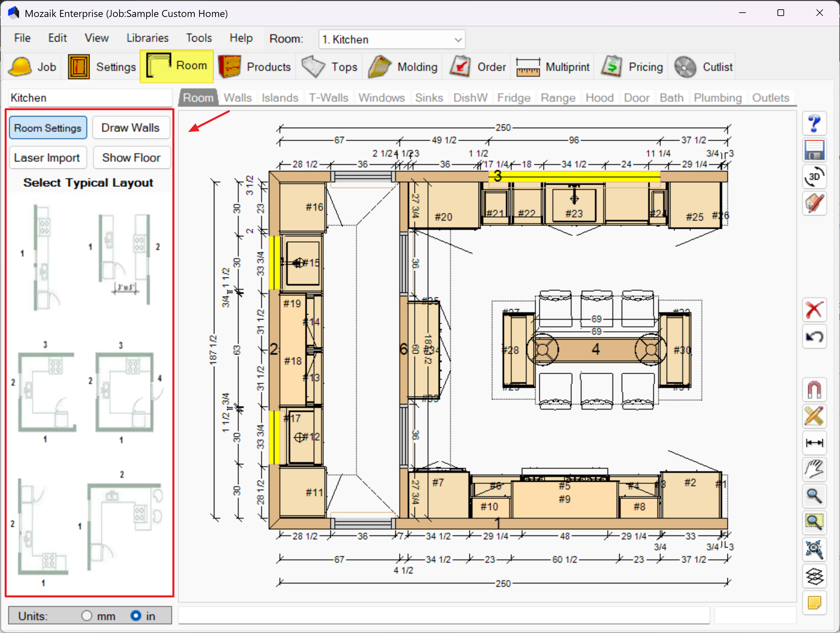Select the dimension measure arrows tool
The width and height of the screenshot is (840, 633).
click(814, 443)
